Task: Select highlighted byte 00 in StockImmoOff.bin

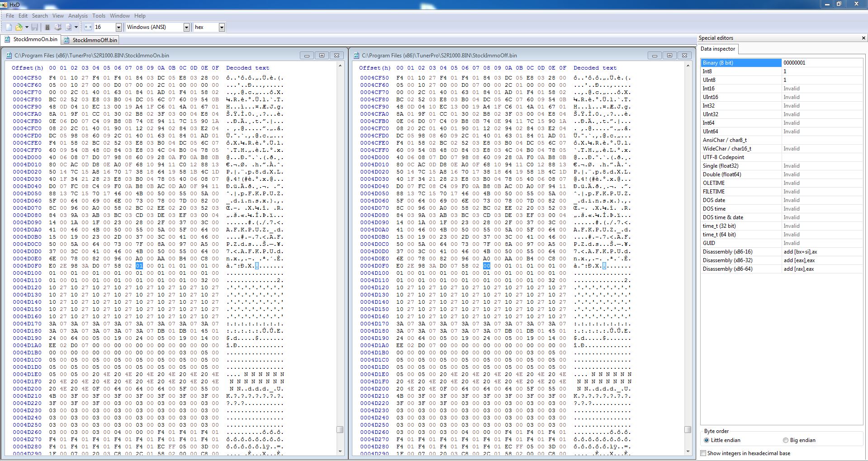Action: [x=487, y=266]
